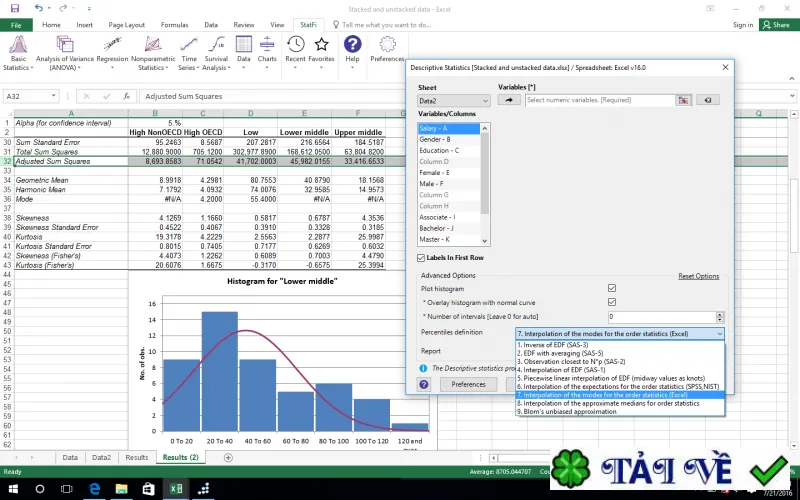Choose Piecewise linear interpolation of EDF

click(x=620, y=378)
